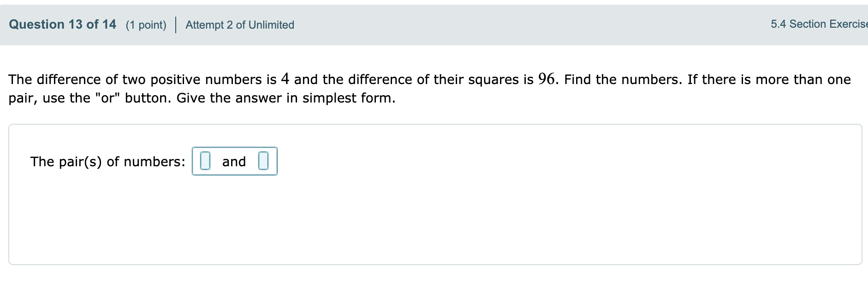868x302 pixels.
Task: Click the Attempt 2 of Unlimited label
Action: pos(239,25)
